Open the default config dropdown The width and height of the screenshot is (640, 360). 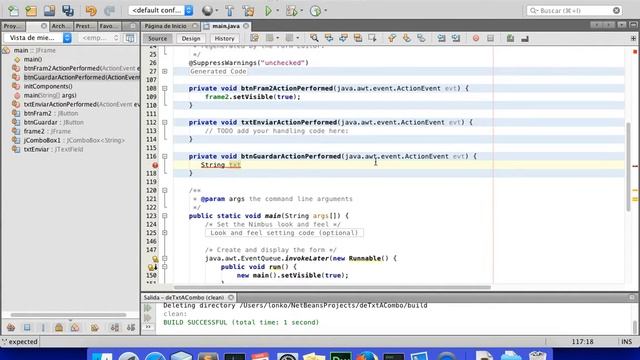161,10
